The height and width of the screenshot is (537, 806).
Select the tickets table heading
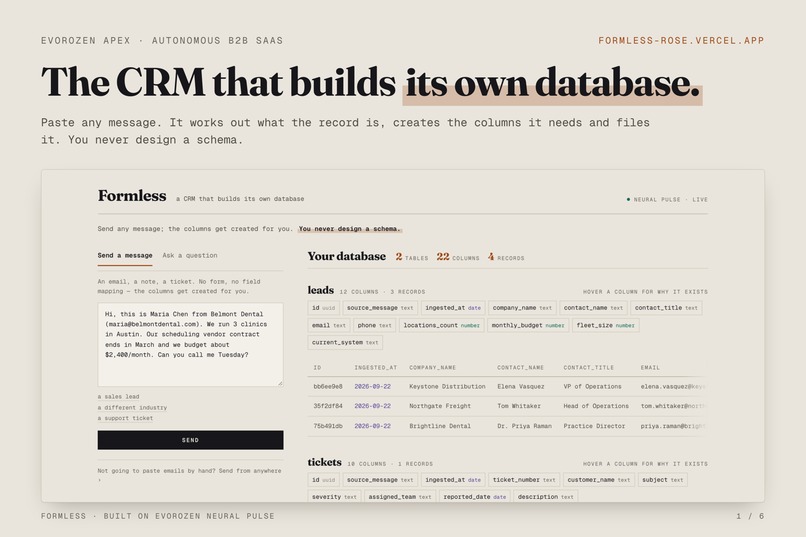point(324,462)
